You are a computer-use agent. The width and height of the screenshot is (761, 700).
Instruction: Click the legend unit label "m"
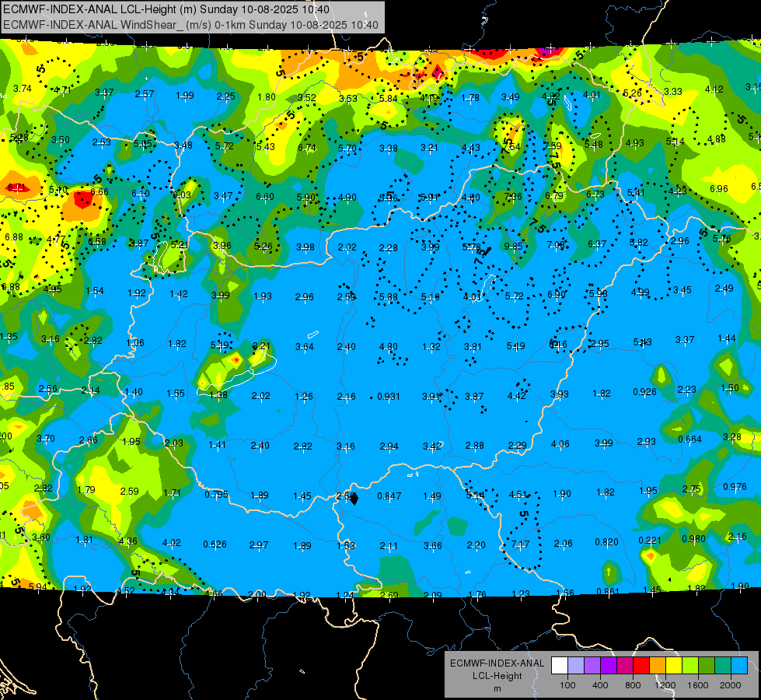(x=497, y=688)
